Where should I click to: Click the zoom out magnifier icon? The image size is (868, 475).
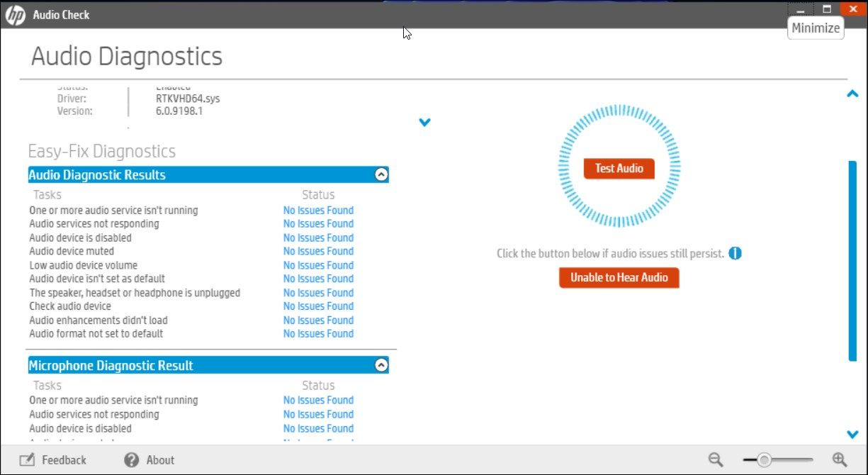pyautogui.click(x=715, y=459)
